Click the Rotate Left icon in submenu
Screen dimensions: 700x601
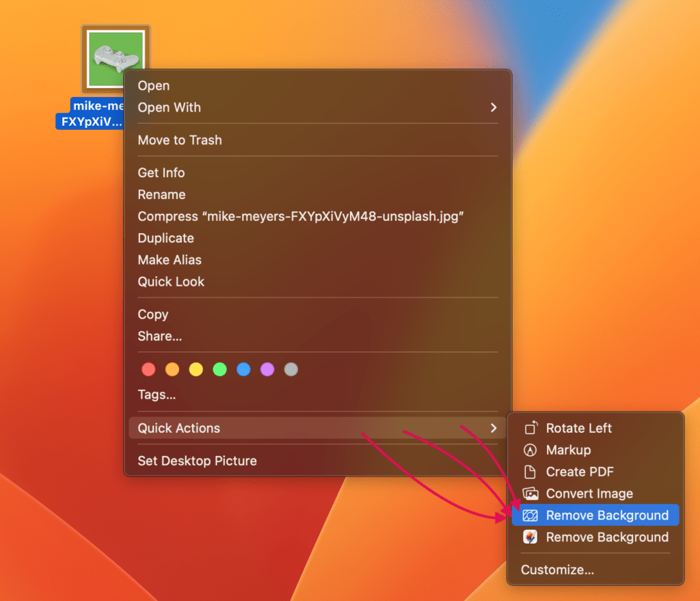(x=530, y=428)
